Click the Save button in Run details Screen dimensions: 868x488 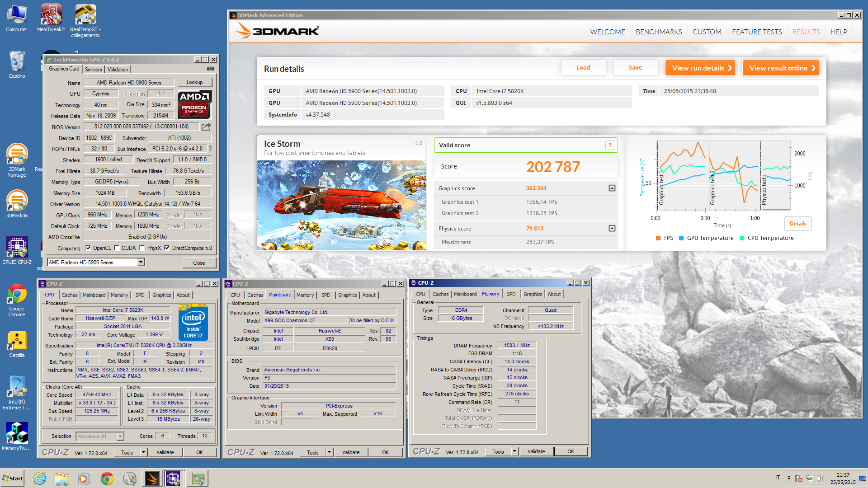[635, 68]
